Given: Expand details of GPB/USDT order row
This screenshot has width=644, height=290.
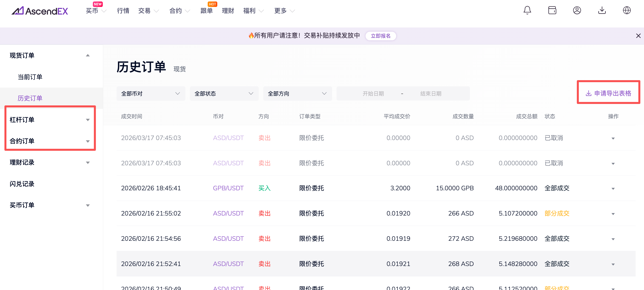Looking at the screenshot, I should (613, 189).
